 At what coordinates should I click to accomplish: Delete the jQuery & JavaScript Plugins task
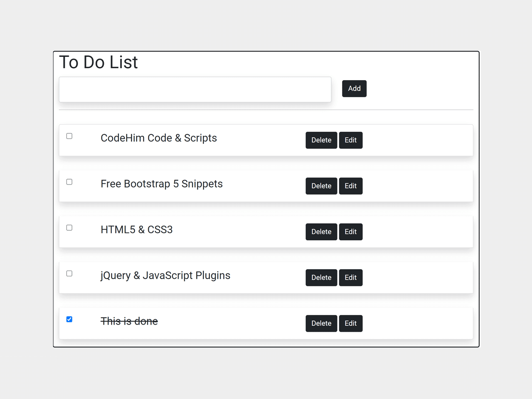321,277
